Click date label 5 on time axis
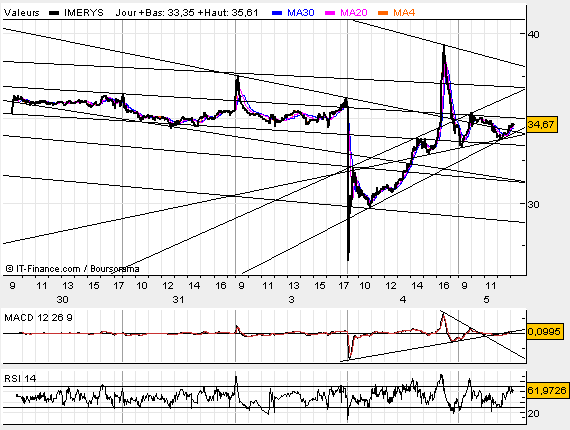The image size is (570, 430). pyautogui.click(x=487, y=300)
